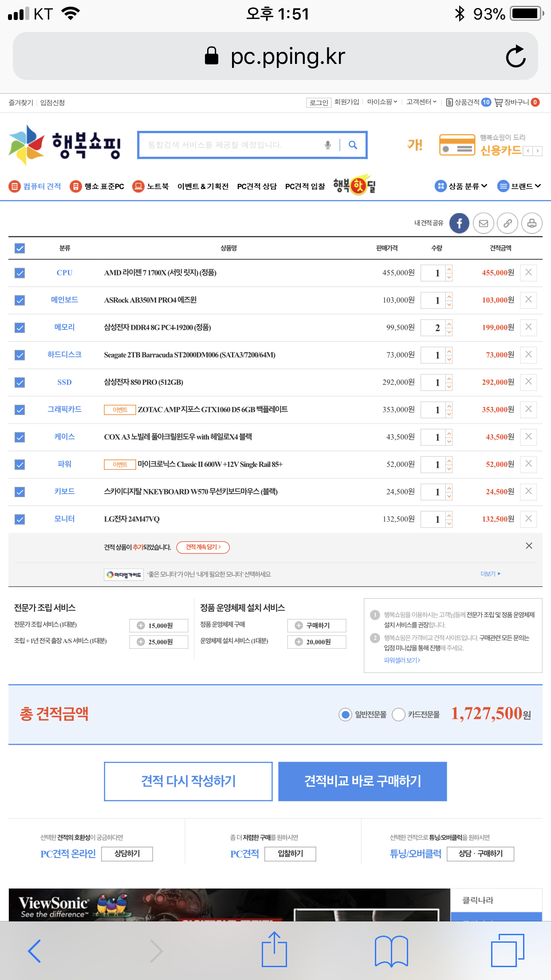Image resolution: width=551 pixels, height=980 pixels.
Task: Uncheck the CPU row checkbox
Action: click(20, 273)
